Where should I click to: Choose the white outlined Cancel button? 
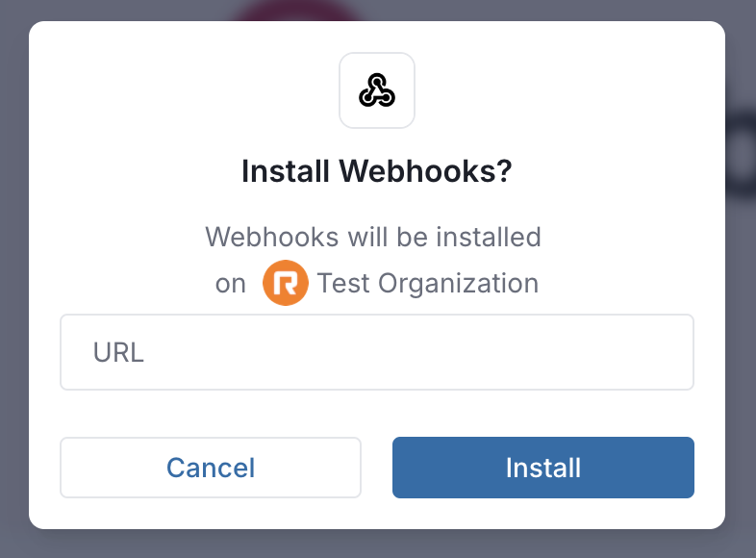pyautogui.click(x=211, y=468)
